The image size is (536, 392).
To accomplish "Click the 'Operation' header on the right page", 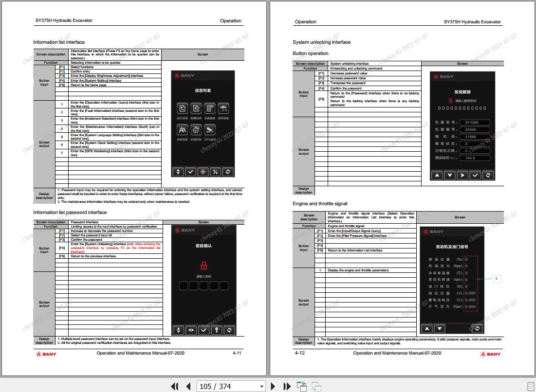I will pyautogui.click(x=306, y=21).
